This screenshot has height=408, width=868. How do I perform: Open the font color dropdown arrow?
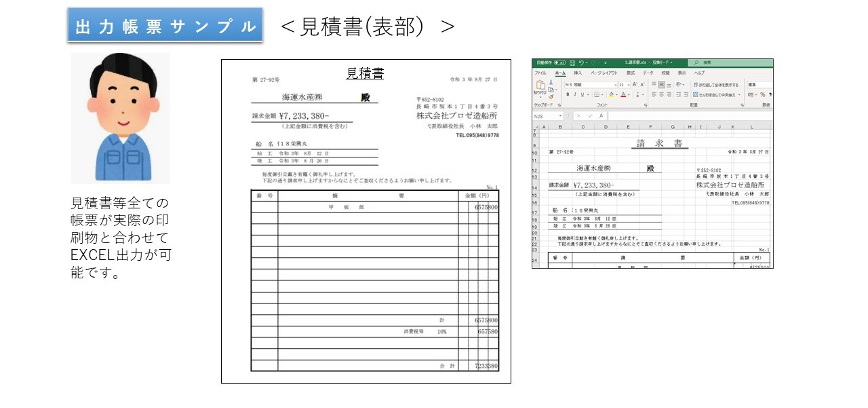[x=630, y=94]
